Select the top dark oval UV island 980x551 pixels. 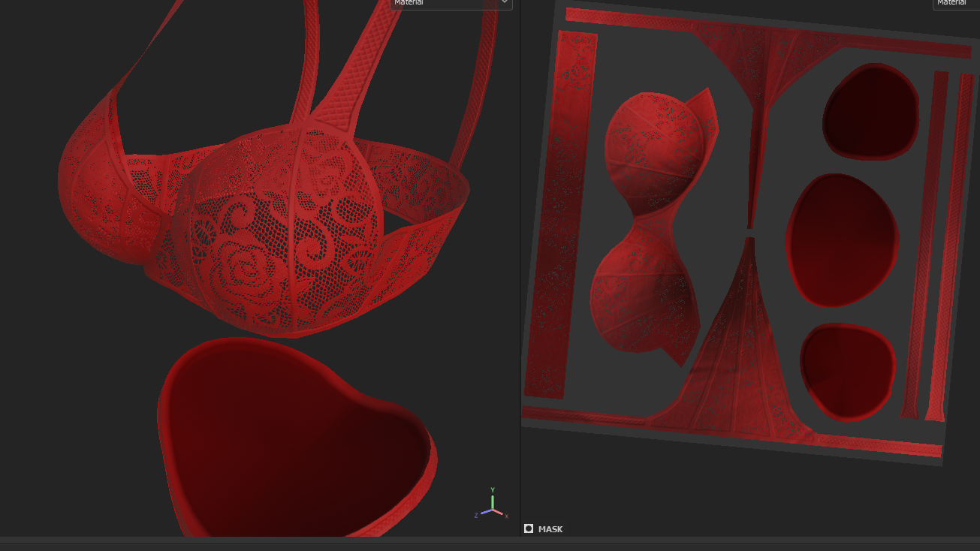(871, 111)
